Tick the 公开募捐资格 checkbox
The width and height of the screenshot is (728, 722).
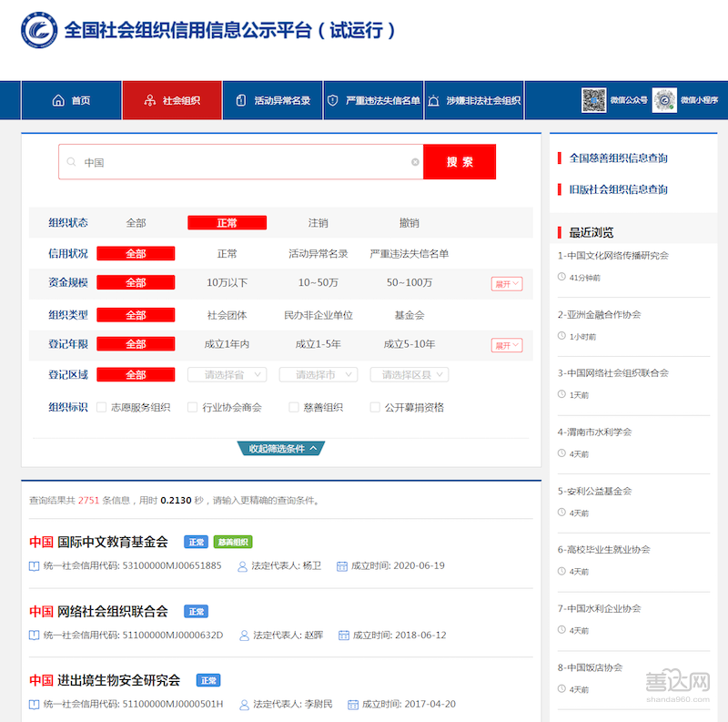click(375, 408)
